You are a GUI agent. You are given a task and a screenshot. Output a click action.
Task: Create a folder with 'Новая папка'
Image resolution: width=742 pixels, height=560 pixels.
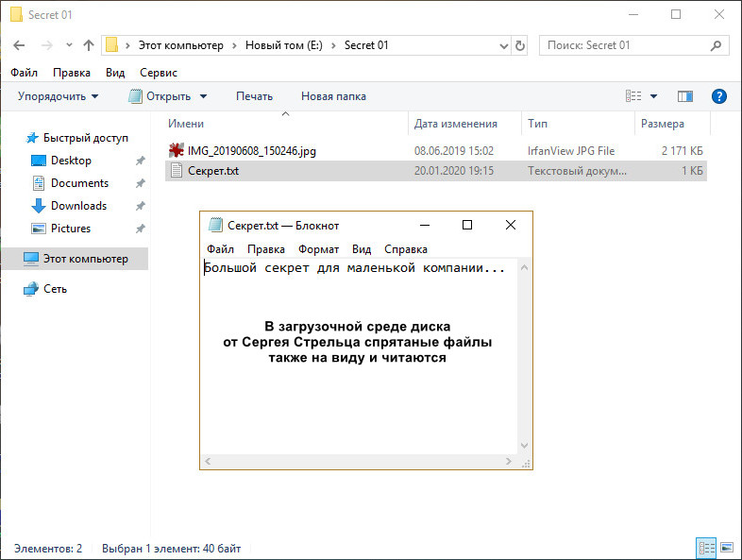coord(333,96)
